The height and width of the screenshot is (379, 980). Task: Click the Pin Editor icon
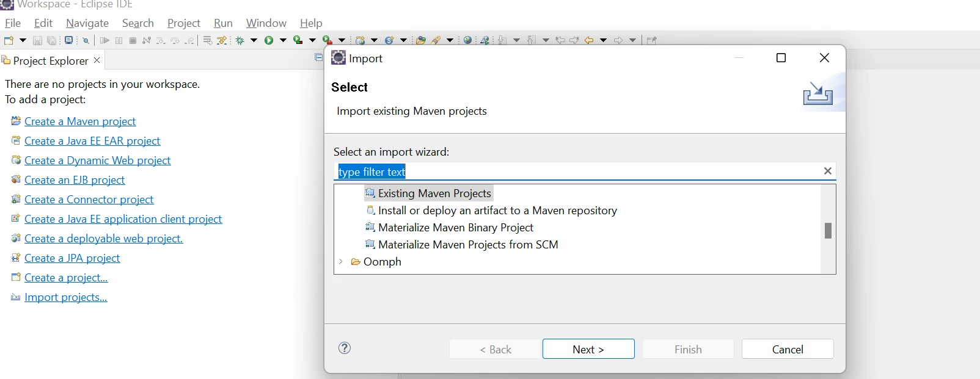(x=652, y=40)
